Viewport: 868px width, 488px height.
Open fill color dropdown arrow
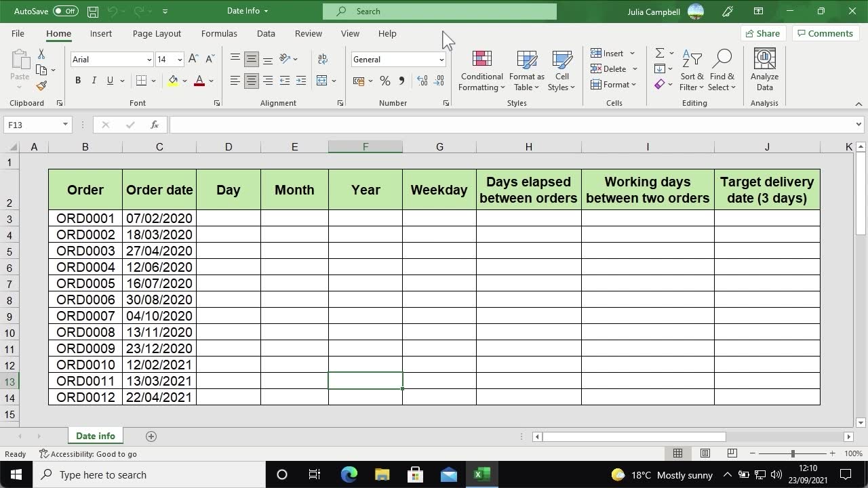(184, 81)
